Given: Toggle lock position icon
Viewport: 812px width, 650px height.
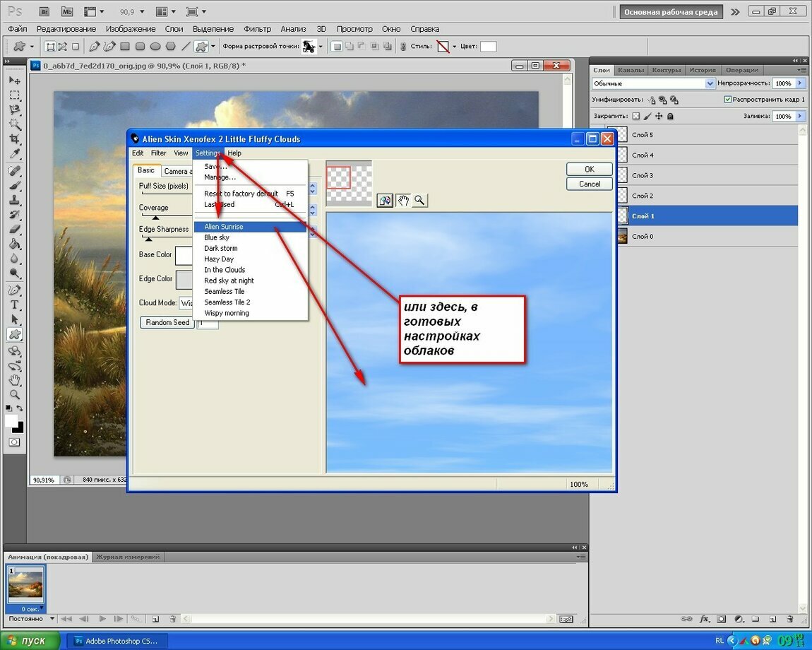Looking at the screenshot, I should (659, 116).
